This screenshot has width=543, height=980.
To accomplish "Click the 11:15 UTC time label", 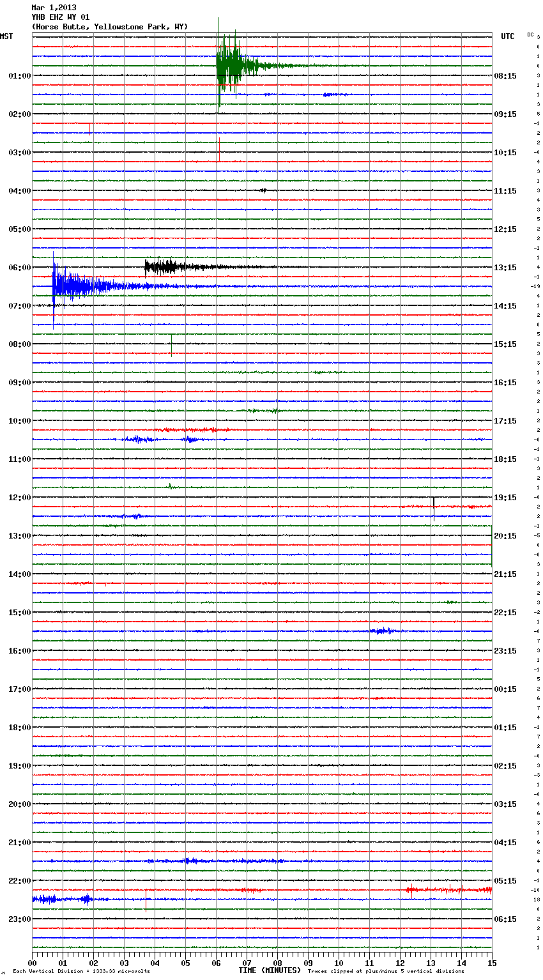I will 505,191.
